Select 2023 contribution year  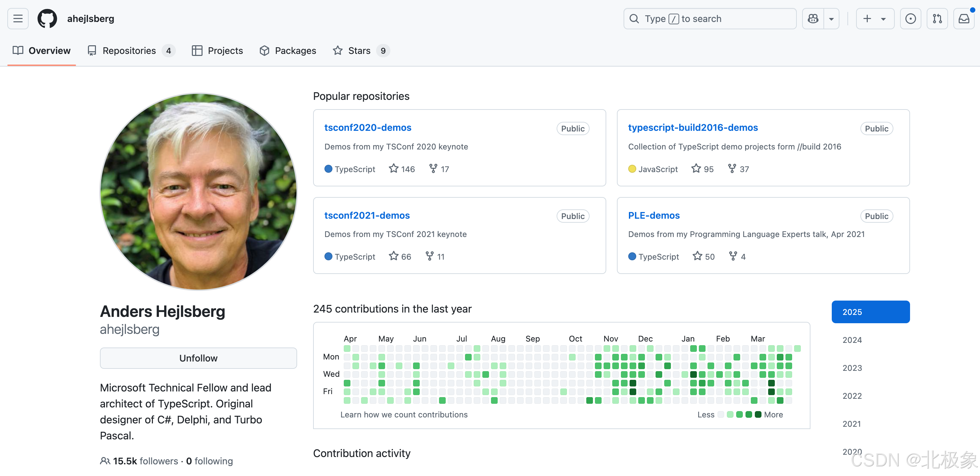tap(852, 367)
